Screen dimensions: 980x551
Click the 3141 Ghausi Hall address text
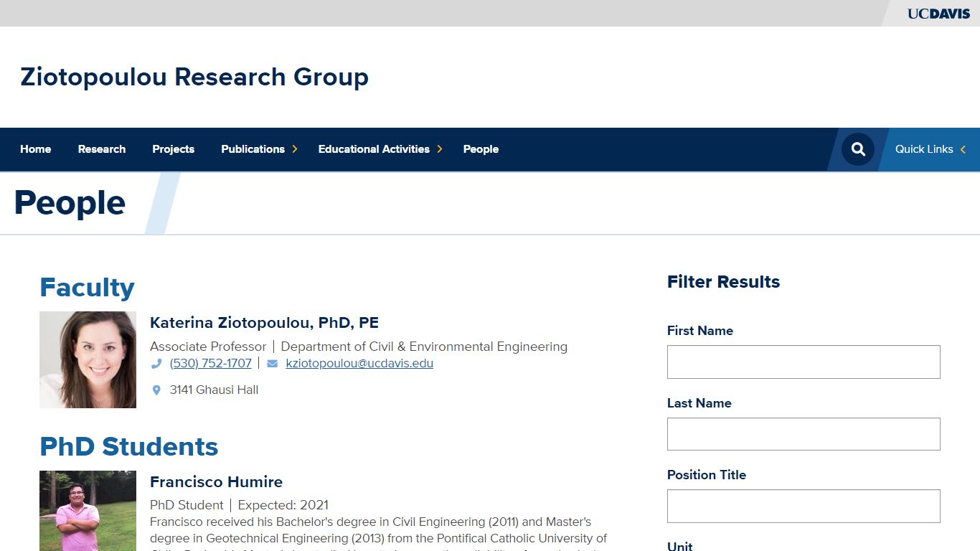click(214, 390)
